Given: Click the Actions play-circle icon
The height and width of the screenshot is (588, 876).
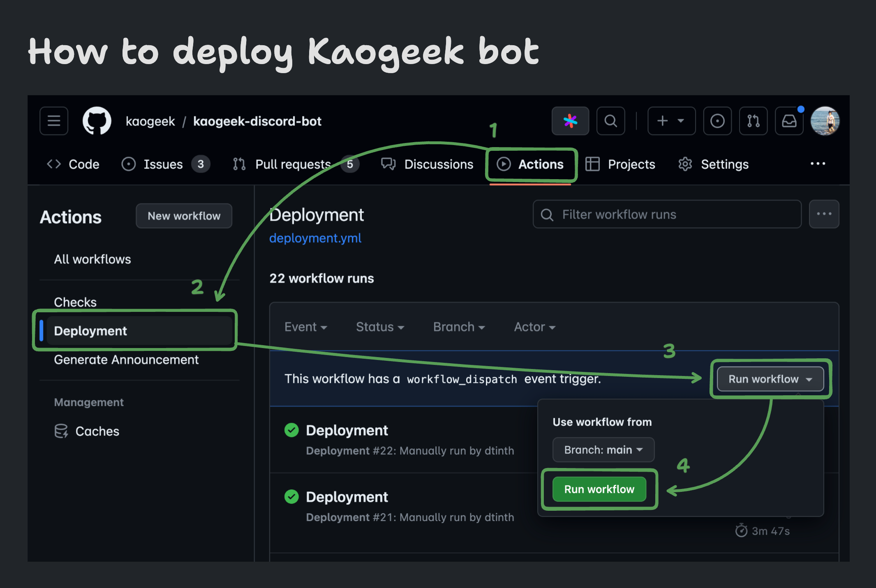Looking at the screenshot, I should pos(503,164).
